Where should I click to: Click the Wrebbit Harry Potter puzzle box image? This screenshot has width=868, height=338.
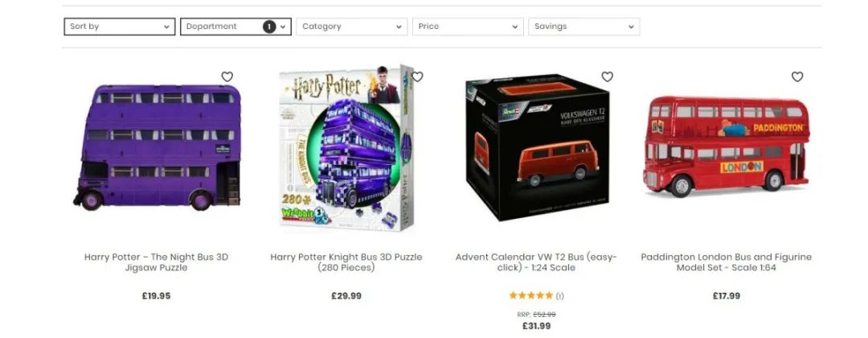coord(348,147)
